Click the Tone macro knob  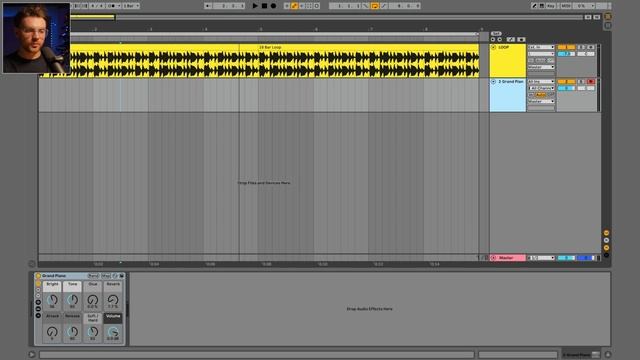[x=73, y=300]
